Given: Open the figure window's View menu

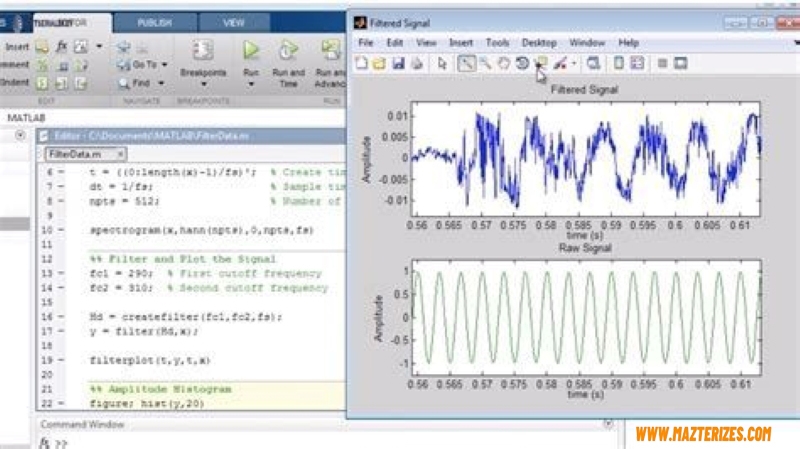Looking at the screenshot, I should pos(426,43).
